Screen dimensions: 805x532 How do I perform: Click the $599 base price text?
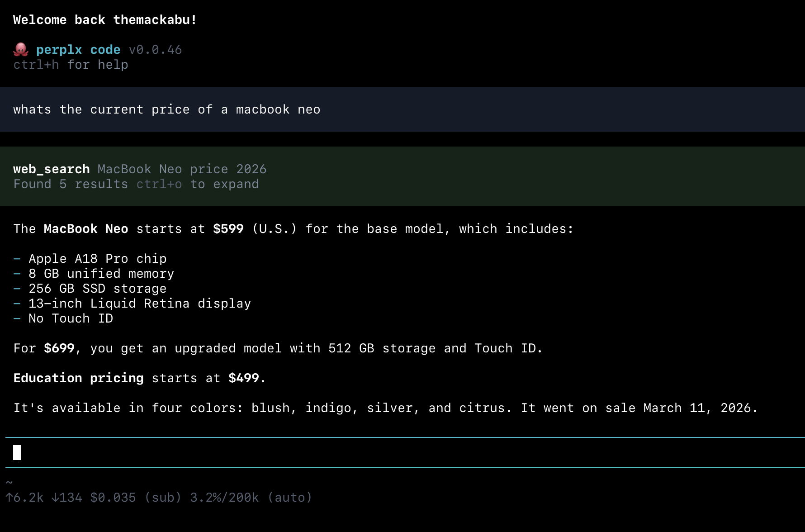(x=228, y=229)
